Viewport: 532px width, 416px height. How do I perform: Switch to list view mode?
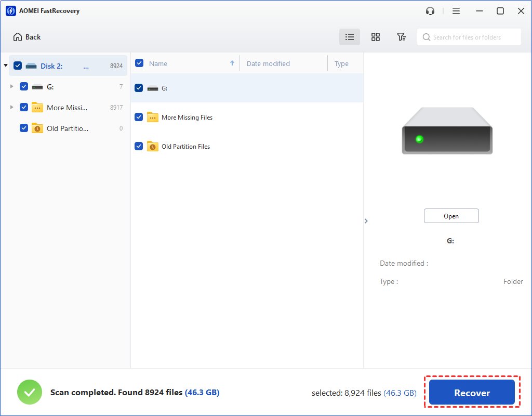coord(349,37)
